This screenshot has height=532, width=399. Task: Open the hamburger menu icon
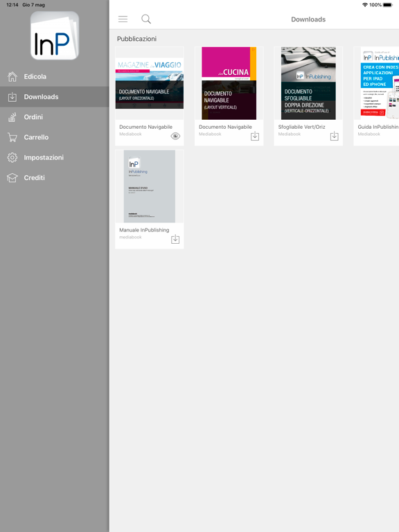coord(123,19)
